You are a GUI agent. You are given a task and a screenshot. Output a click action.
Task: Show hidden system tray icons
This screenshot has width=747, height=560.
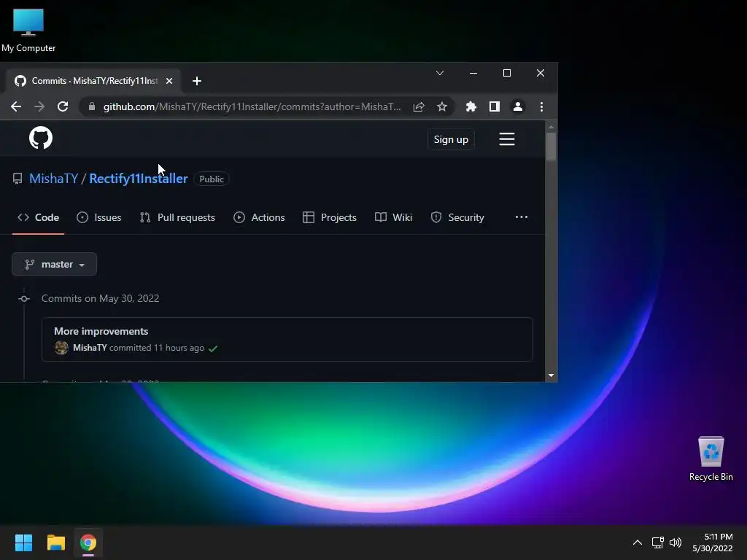point(638,542)
